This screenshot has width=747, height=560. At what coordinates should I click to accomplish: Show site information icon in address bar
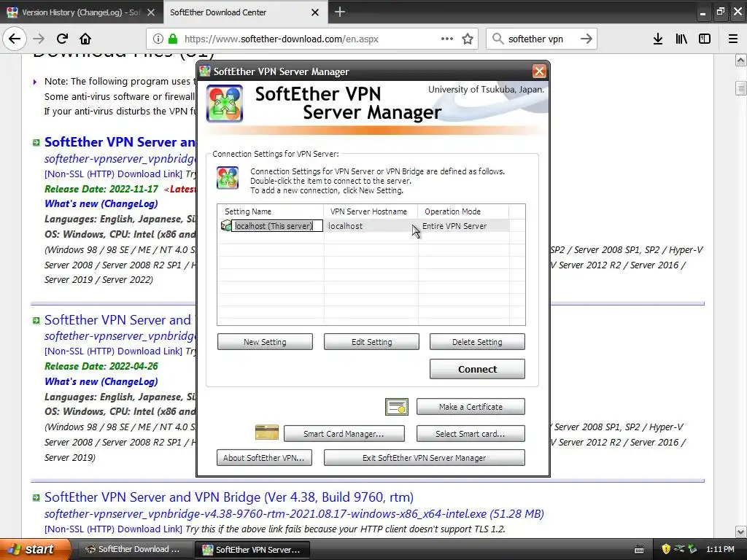pyautogui.click(x=158, y=39)
